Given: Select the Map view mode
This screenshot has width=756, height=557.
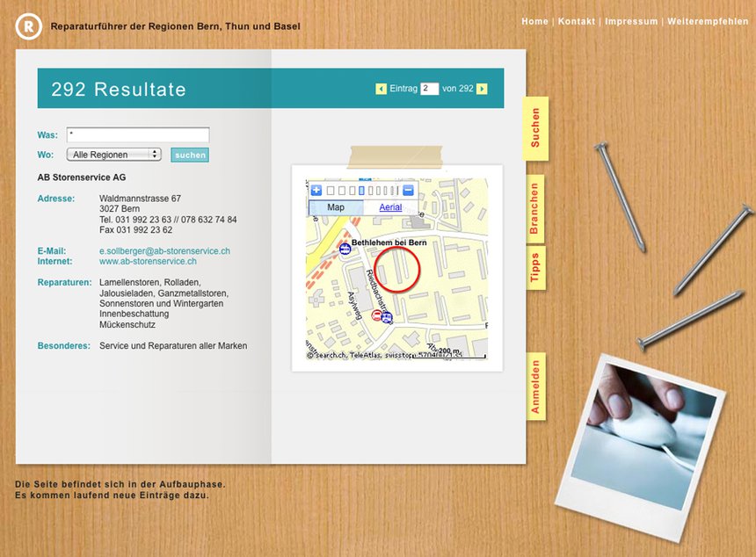Looking at the screenshot, I should tap(336, 207).
